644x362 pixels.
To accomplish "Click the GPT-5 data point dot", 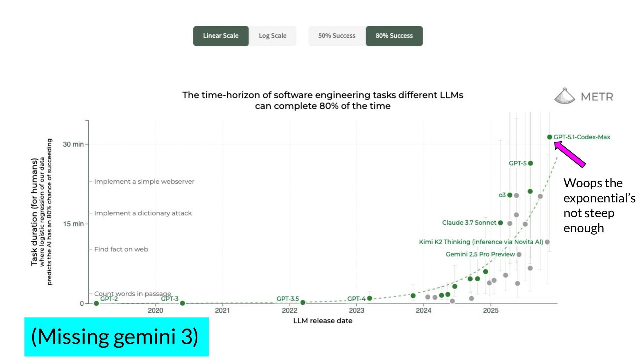I will 531,163.
